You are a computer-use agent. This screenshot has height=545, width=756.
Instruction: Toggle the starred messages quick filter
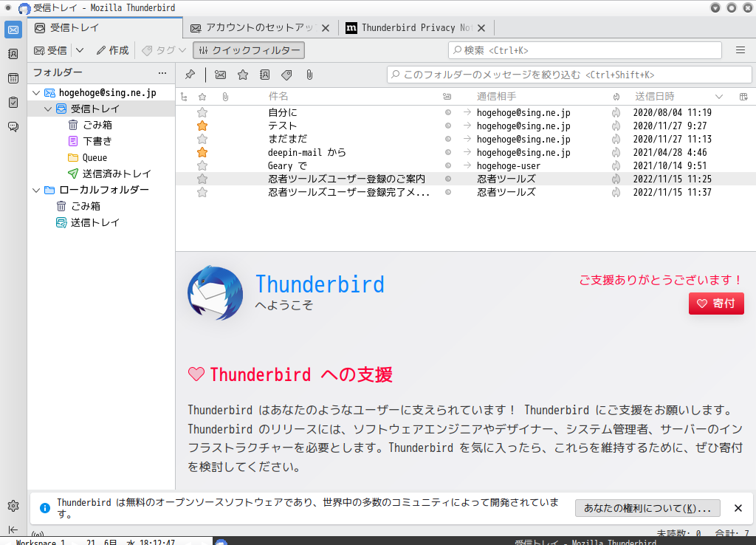point(242,75)
